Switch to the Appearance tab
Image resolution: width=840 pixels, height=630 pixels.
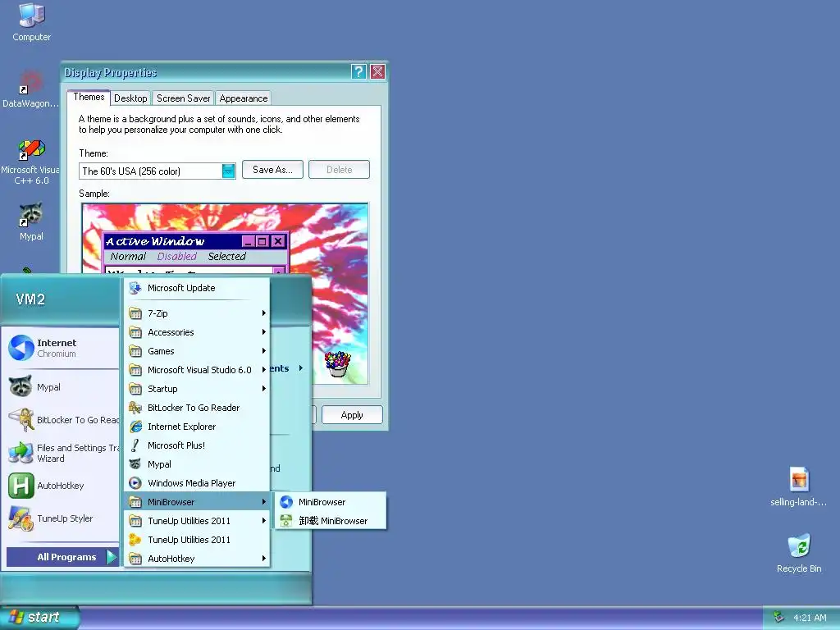pos(243,98)
